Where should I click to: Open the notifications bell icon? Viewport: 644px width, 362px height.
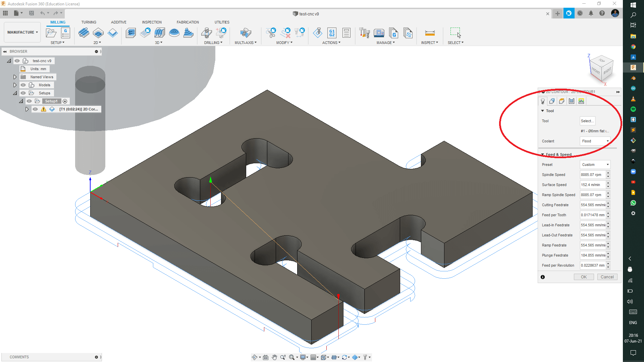click(591, 13)
